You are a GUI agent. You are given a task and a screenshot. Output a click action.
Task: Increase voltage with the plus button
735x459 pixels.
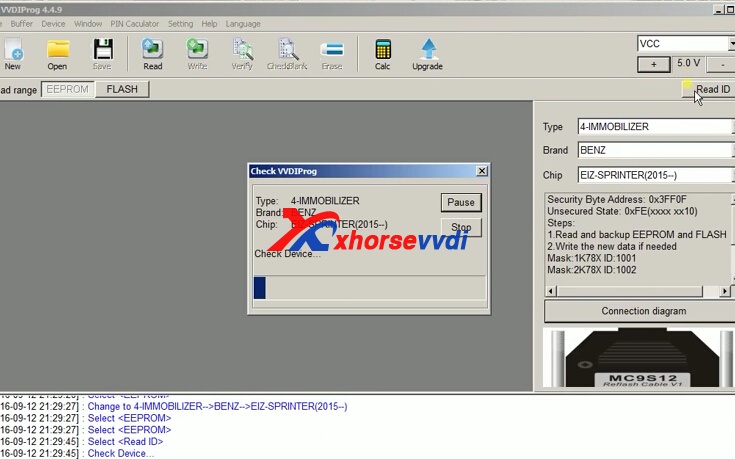click(x=654, y=63)
